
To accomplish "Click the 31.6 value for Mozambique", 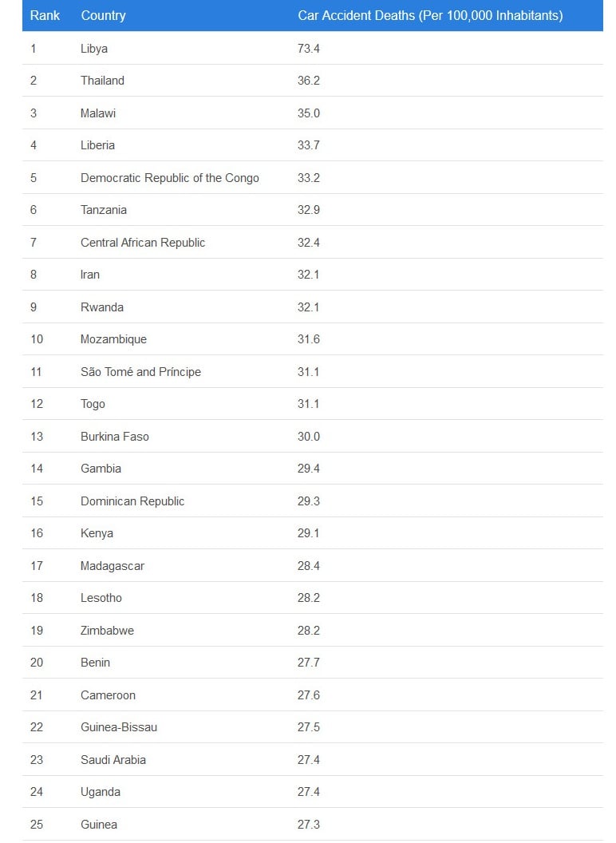I will pos(309,339).
